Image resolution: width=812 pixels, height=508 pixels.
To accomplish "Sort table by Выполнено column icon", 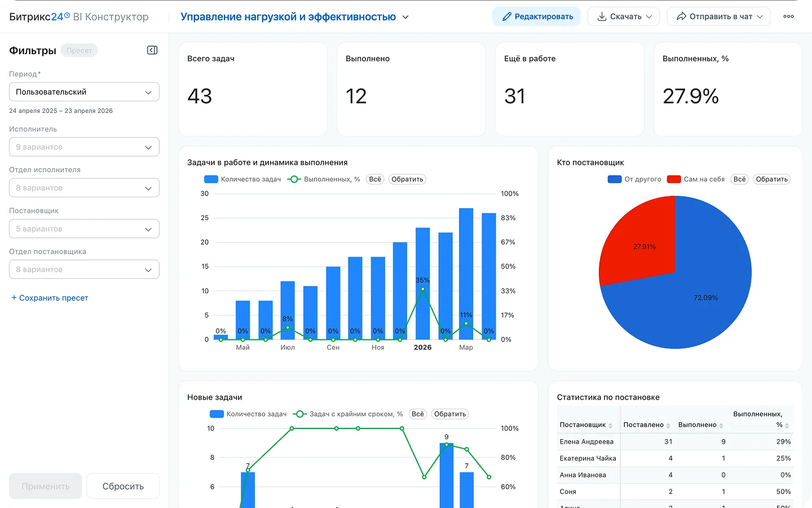I will (721, 426).
